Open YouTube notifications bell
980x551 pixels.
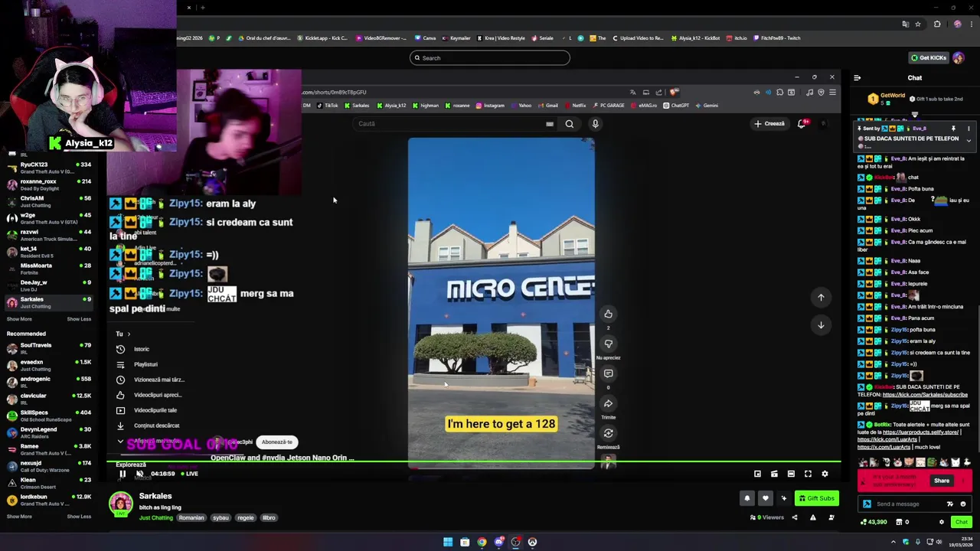pyautogui.click(x=802, y=123)
